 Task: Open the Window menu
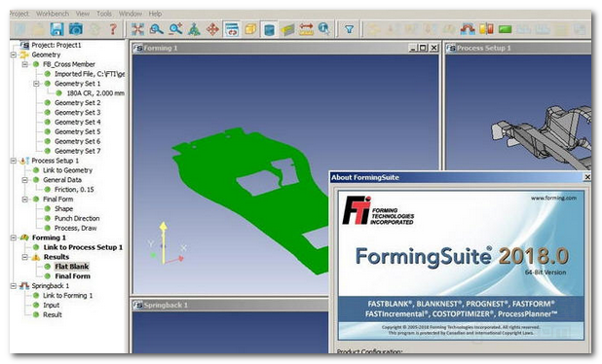(131, 14)
